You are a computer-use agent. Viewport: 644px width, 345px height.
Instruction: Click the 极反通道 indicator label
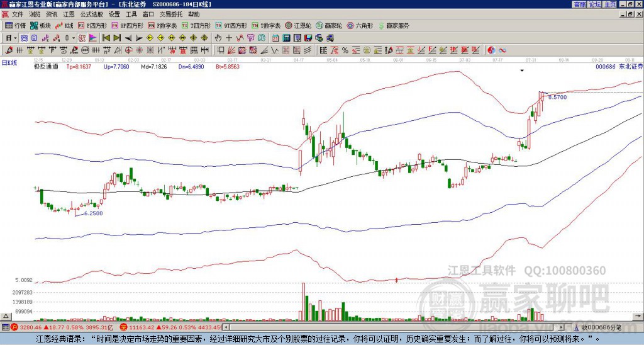(x=45, y=67)
